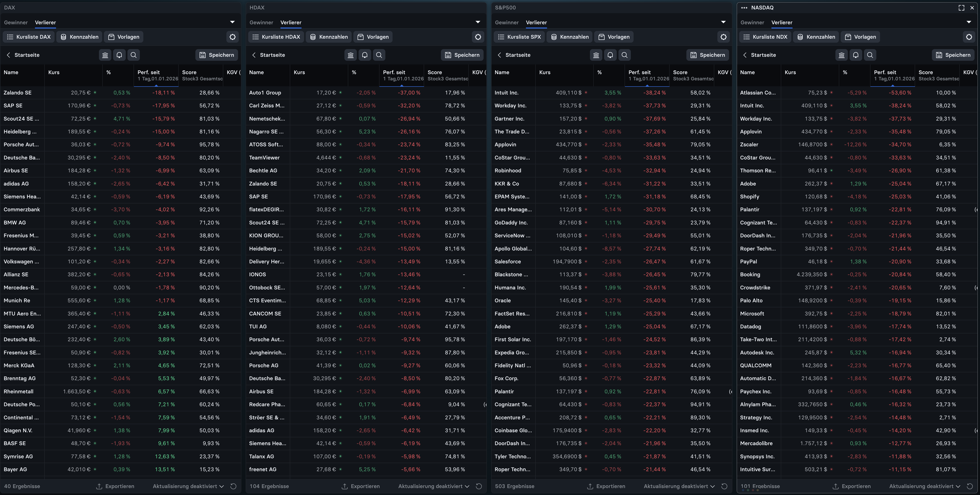Click the three-dots menu beside NASDAQ title
This screenshot has width=980, height=495.
[x=744, y=8]
